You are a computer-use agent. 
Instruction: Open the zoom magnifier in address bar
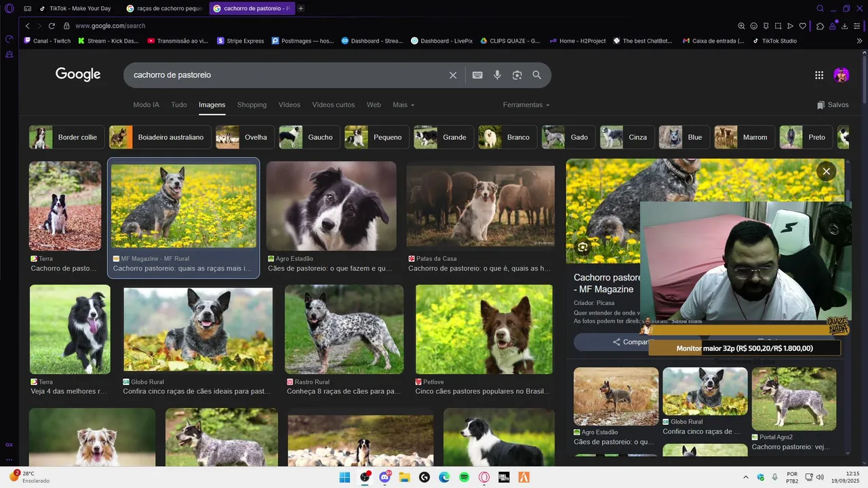click(x=741, y=26)
